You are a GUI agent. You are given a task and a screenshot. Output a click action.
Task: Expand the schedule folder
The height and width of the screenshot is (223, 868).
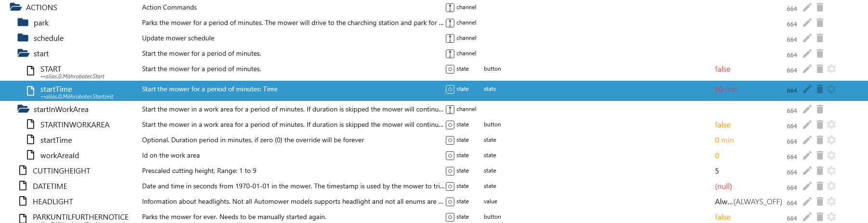tap(23, 38)
